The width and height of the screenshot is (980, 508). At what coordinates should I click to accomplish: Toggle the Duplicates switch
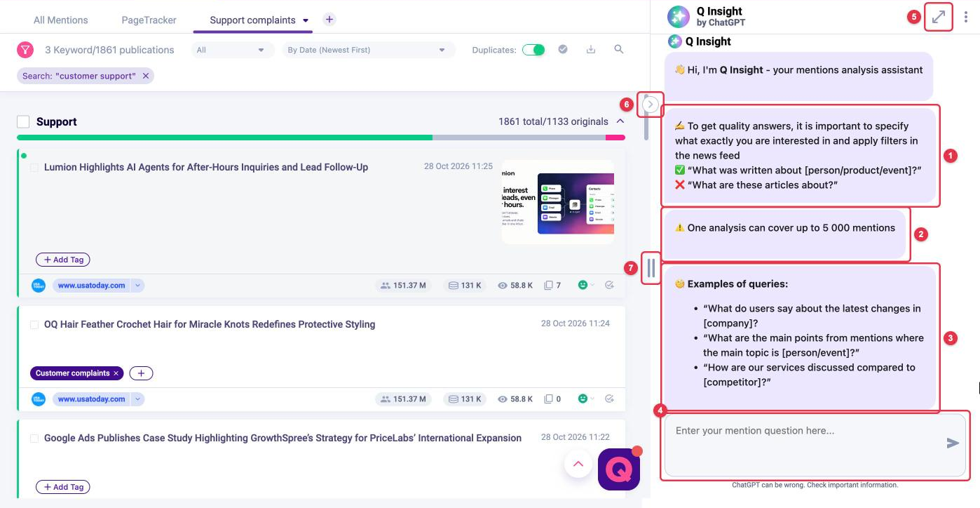coord(533,50)
